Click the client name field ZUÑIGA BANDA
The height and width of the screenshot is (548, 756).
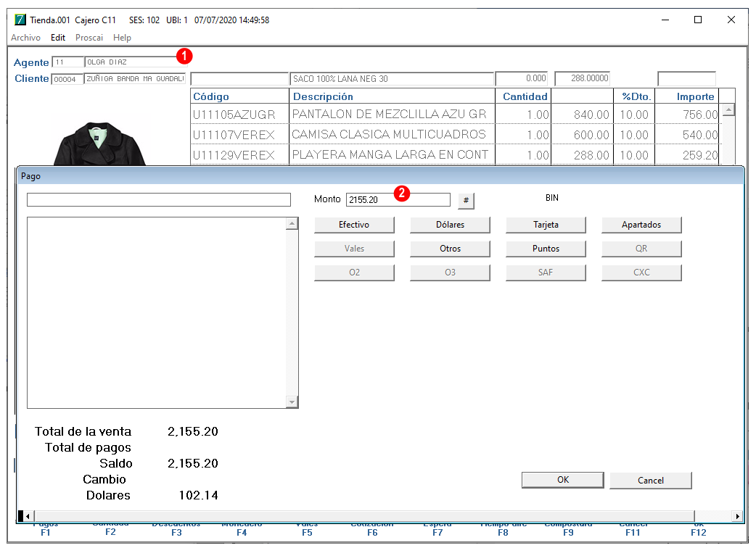pyautogui.click(x=135, y=78)
